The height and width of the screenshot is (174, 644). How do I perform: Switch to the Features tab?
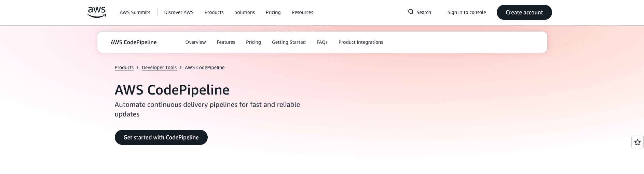226,42
